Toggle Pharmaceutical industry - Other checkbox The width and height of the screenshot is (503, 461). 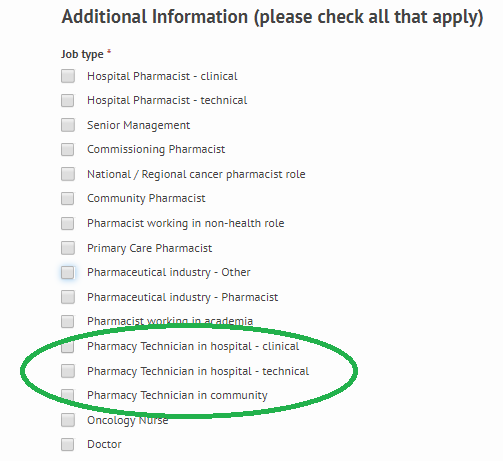tap(68, 272)
